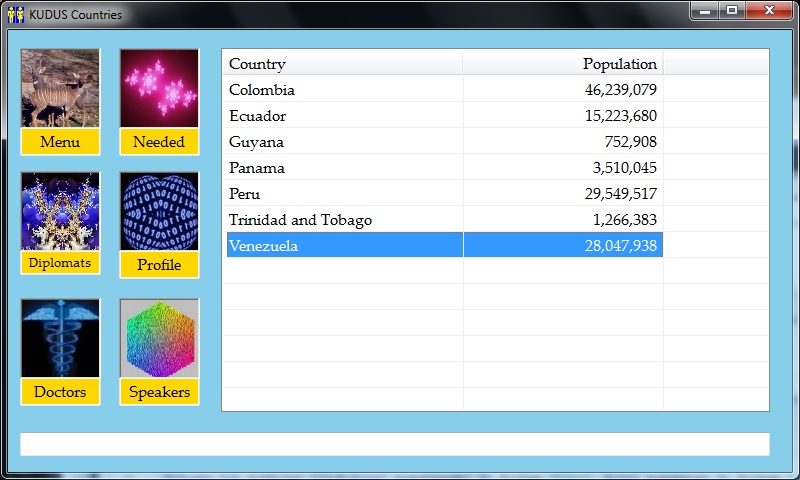
Task: Click the binary sphere Profile image
Action: tap(159, 211)
